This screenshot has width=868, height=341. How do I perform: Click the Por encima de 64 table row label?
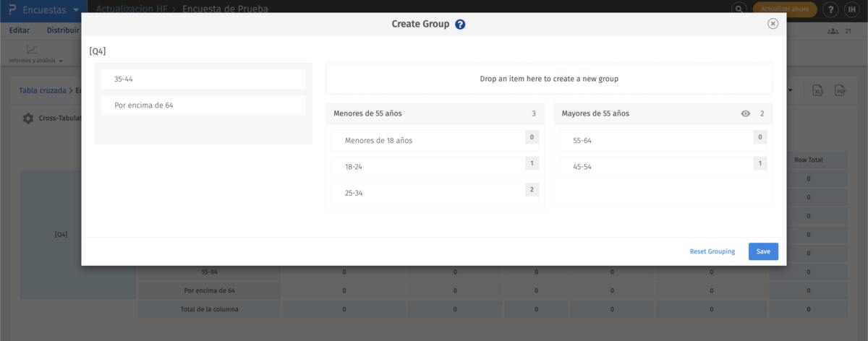[x=209, y=290]
